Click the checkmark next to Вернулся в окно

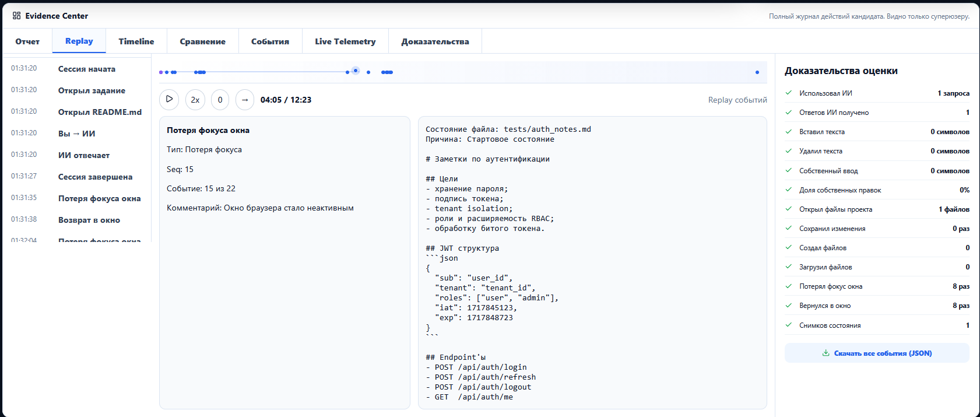[x=789, y=305]
